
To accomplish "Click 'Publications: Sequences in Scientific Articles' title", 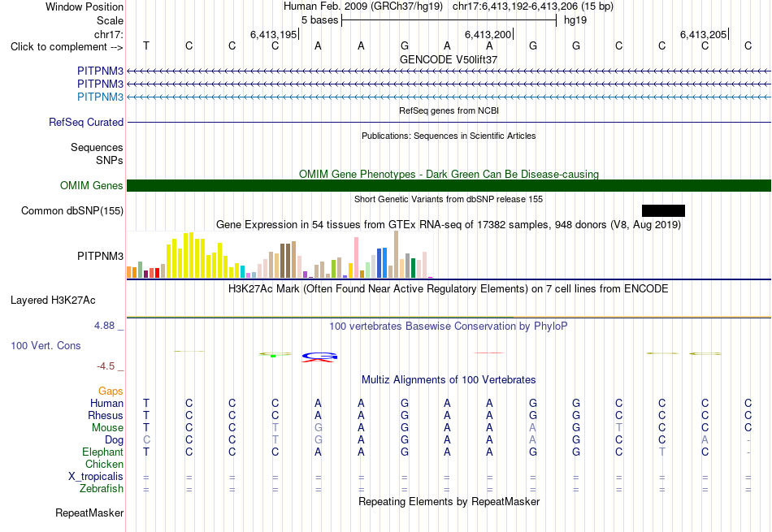I will [x=449, y=136].
